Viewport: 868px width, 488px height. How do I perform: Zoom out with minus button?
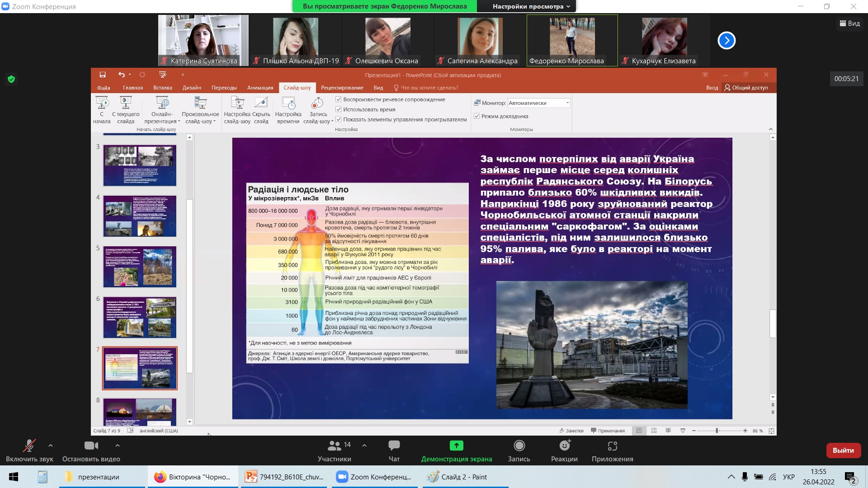tap(693, 431)
